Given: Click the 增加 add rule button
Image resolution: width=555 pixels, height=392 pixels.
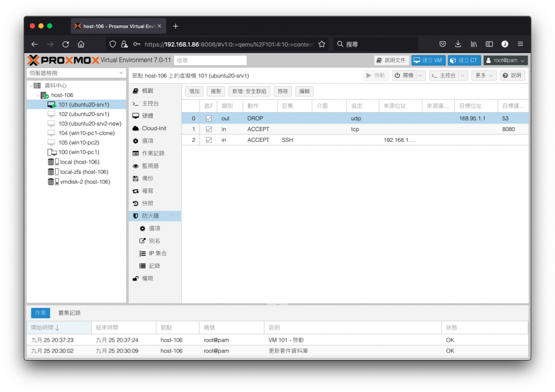Looking at the screenshot, I should (x=195, y=91).
